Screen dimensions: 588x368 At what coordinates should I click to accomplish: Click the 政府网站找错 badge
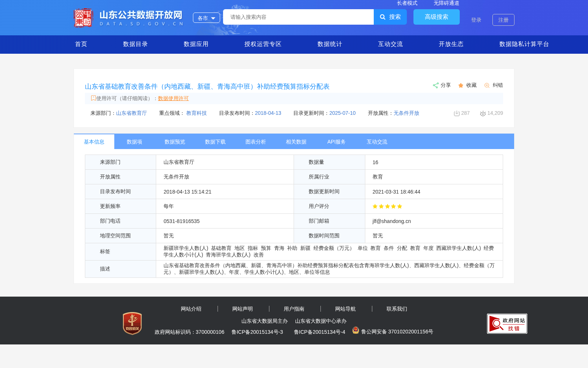coord(507,324)
